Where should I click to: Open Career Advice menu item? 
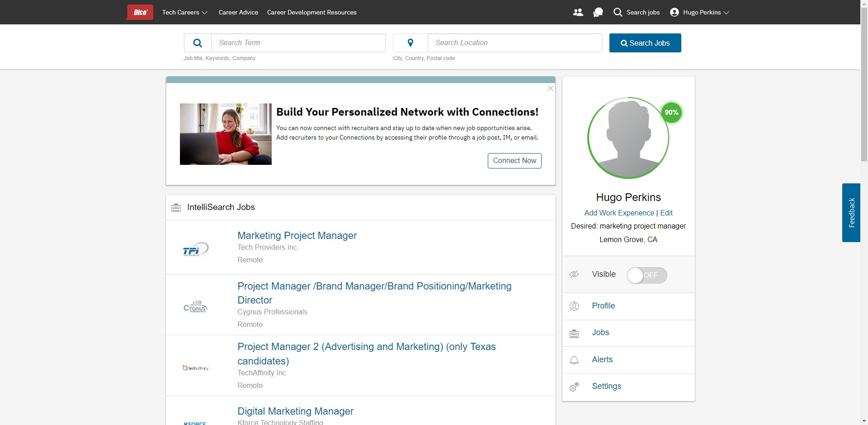click(238, 12)
